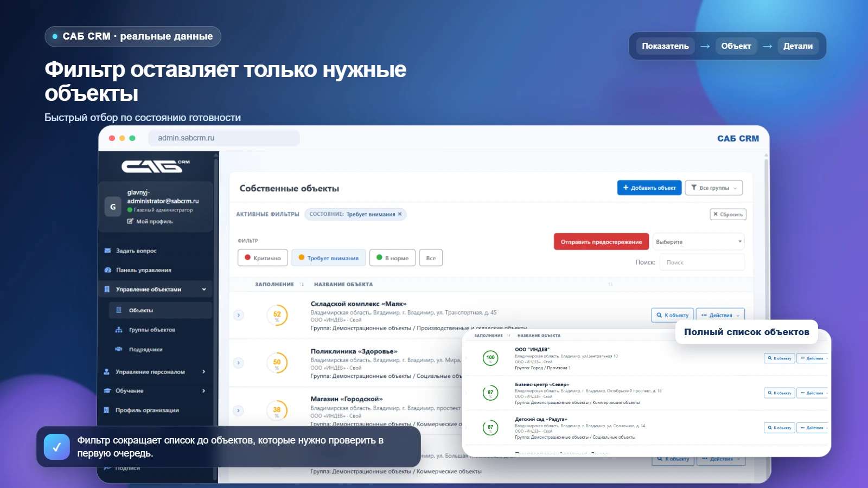Click К объекту for Детский сад «Радуга»
Viewport: 868px width, 488px height.
tap(780, 428)
